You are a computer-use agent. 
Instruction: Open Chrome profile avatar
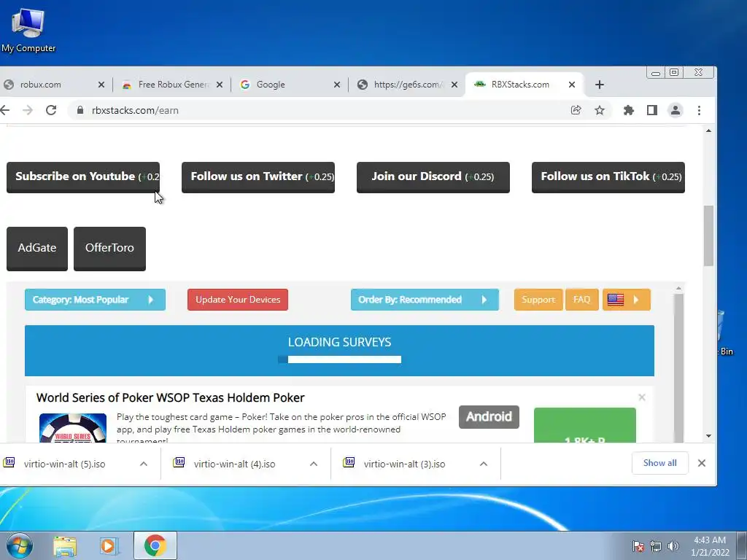click(x=675, y=111)
